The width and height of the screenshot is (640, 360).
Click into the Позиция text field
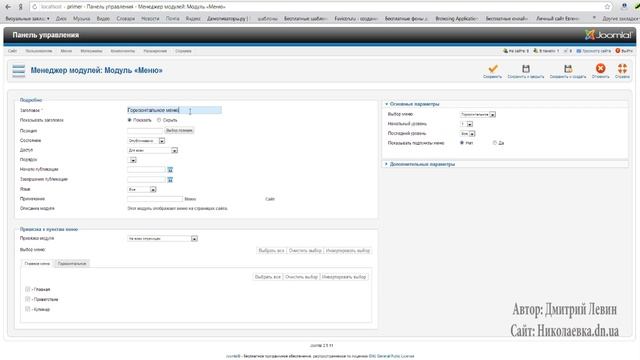point(145,131)
